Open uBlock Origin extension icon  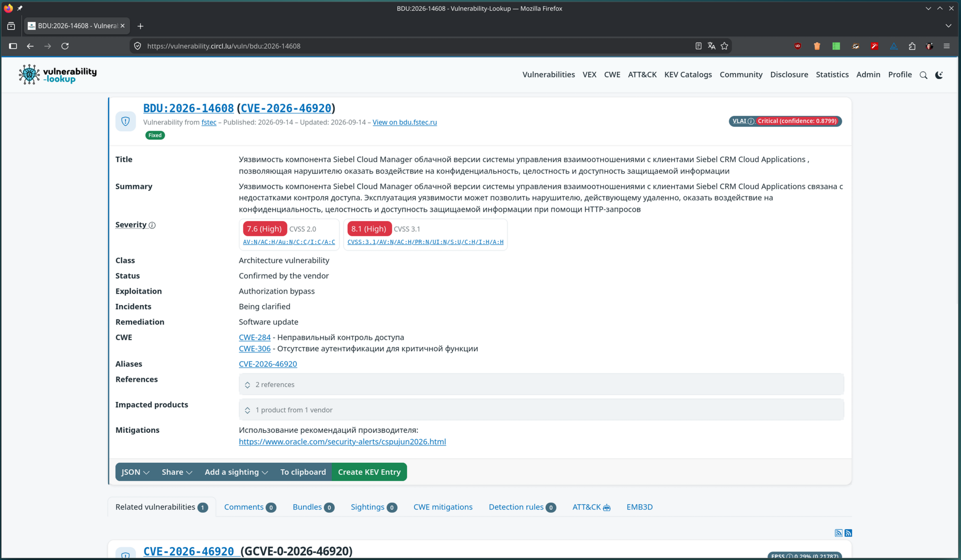tap(798, 46)
